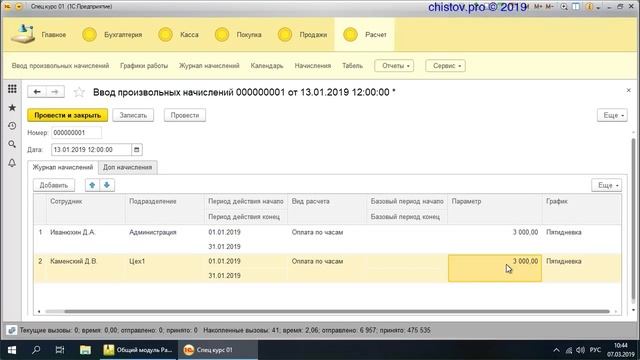Click the Добавить button
Viewport: 640px width, 360px height.
54,185
